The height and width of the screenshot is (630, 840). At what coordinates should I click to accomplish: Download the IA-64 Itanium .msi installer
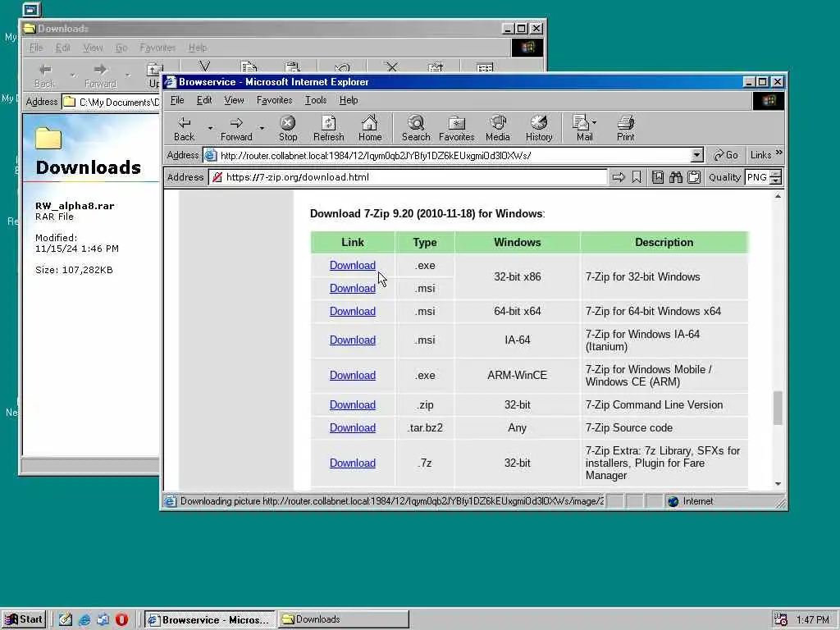pyautogui.click(x=353, y=340)
